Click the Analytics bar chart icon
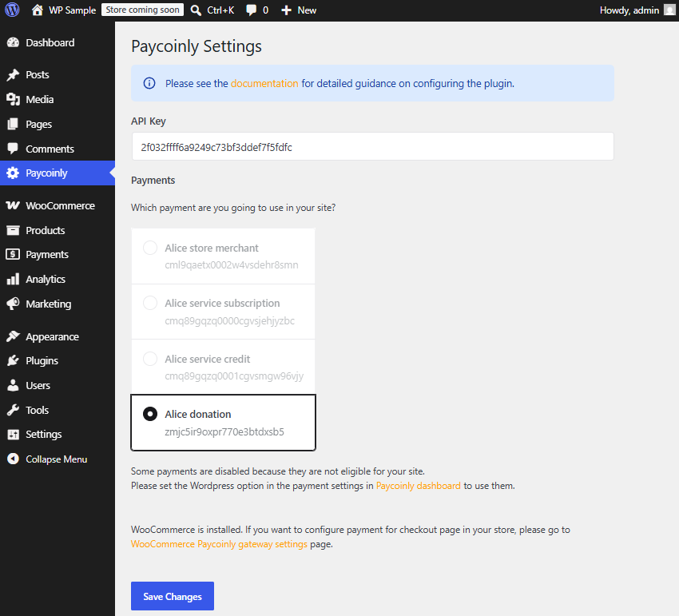This screenshot has height=616, width=679. [x=13, y=279]
